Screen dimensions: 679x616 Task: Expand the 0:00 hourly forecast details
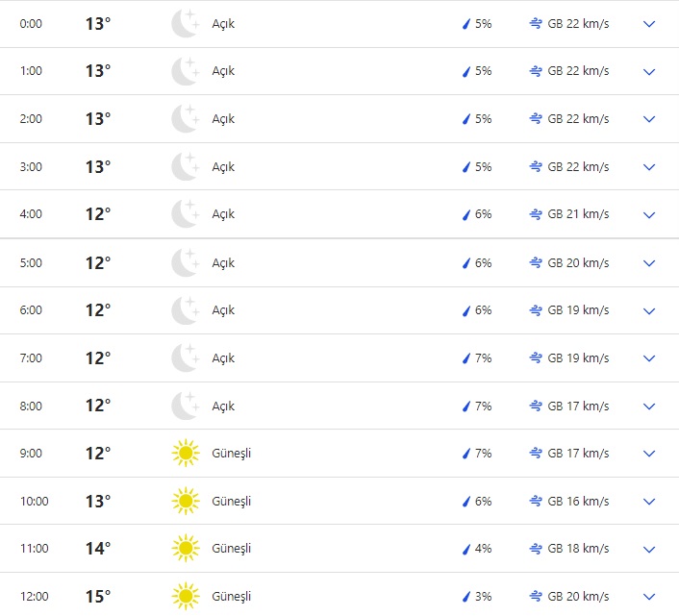(649, 24)
